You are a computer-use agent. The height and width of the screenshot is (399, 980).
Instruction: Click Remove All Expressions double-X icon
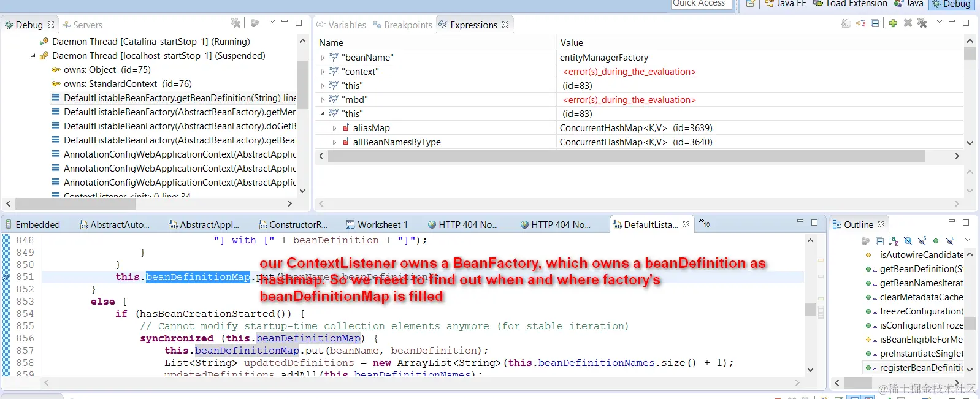pos(922,23)
